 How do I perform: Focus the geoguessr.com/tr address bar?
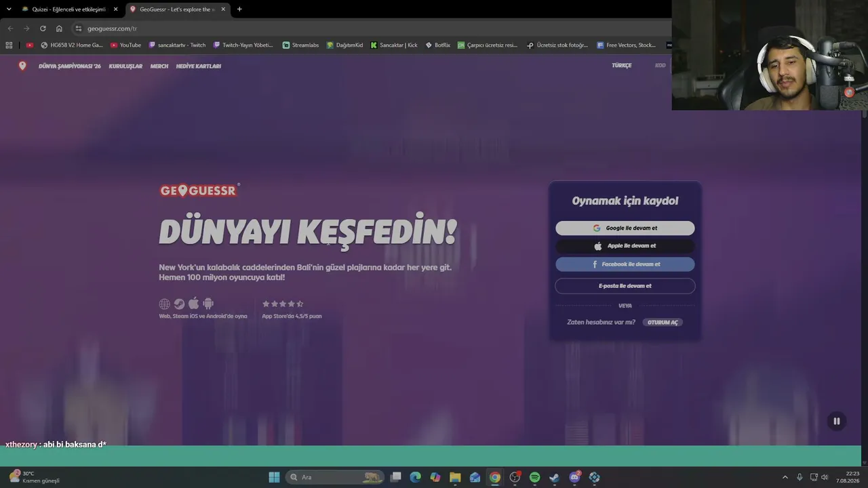373,28
